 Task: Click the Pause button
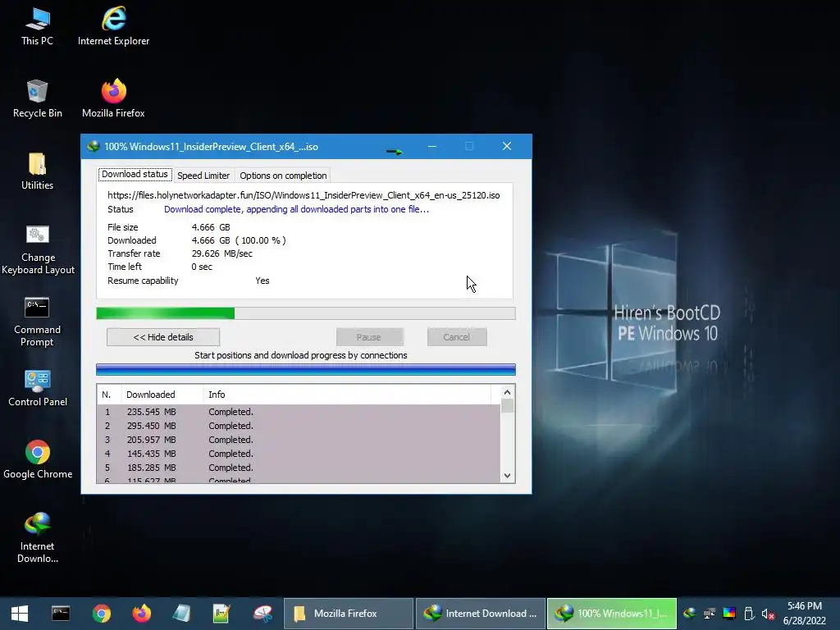coord(369,337)
